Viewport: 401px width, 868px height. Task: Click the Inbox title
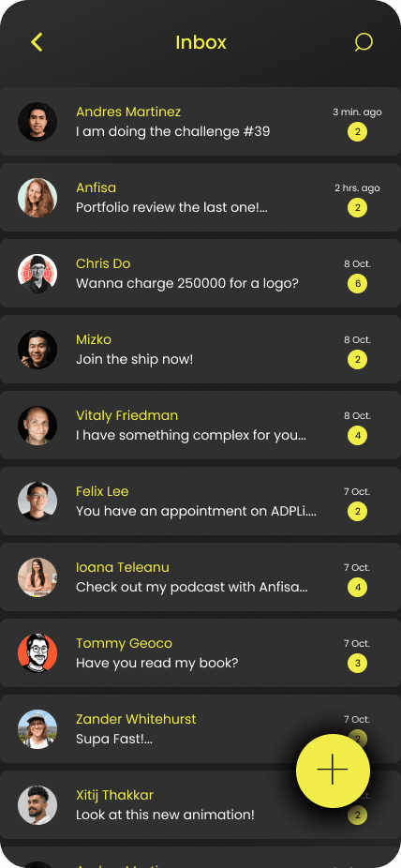[x=200, y=42]
